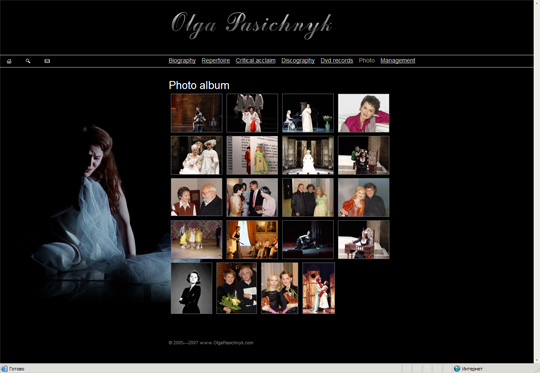Click the www.OlgaPasichnyk.com footer text
The image size is (540, 373).
[x=226, y=343]
